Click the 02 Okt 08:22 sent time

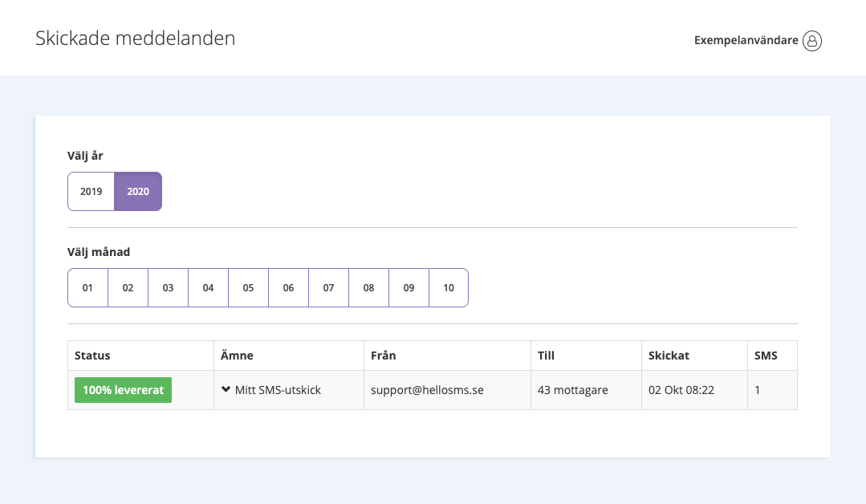(681, 390)
